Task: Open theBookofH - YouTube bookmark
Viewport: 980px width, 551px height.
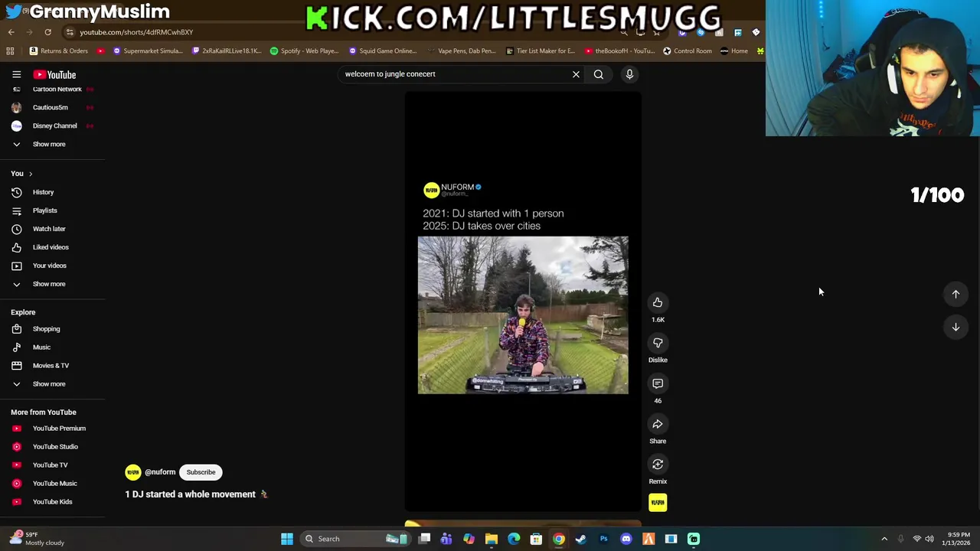Action: point(619,51)
